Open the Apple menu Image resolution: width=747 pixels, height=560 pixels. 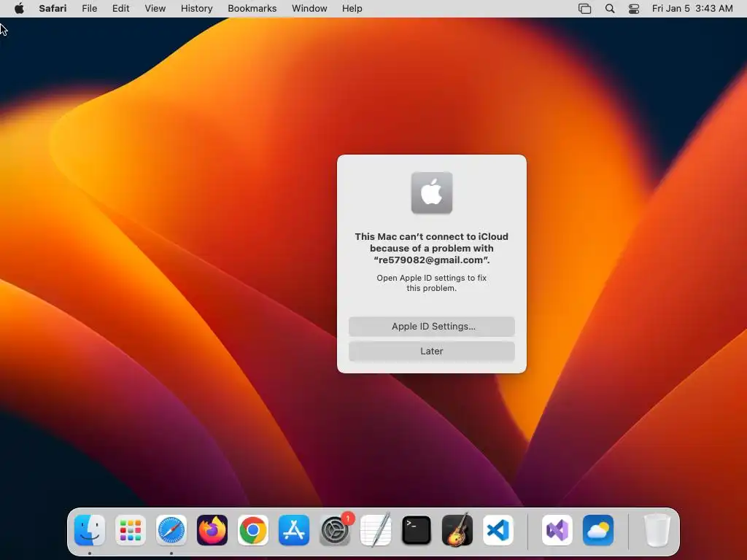[19, 8]
